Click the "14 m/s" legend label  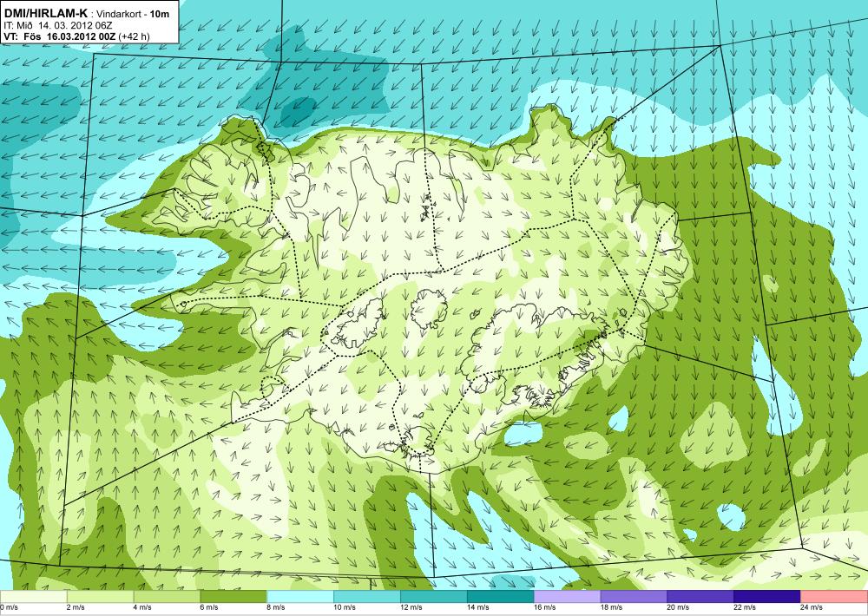[x=477, y=607]
